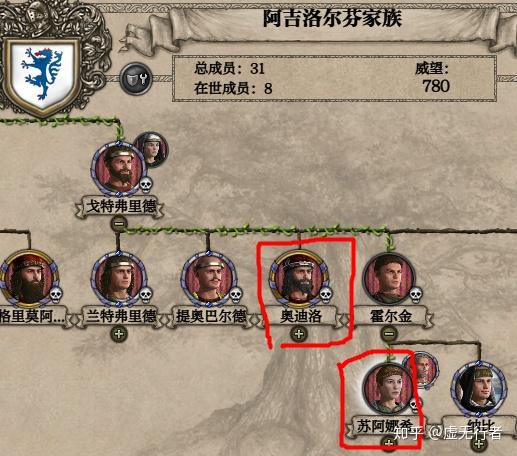Select 奥迪洛's crowned portrait
Screen dimensions: 517x456
(x=299, y=279)
